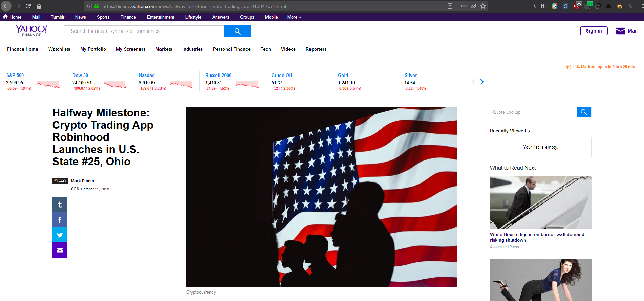This screenshot has width=644, height=301.
Task: Reload the page in browser
Action: [x=28, y=6]
